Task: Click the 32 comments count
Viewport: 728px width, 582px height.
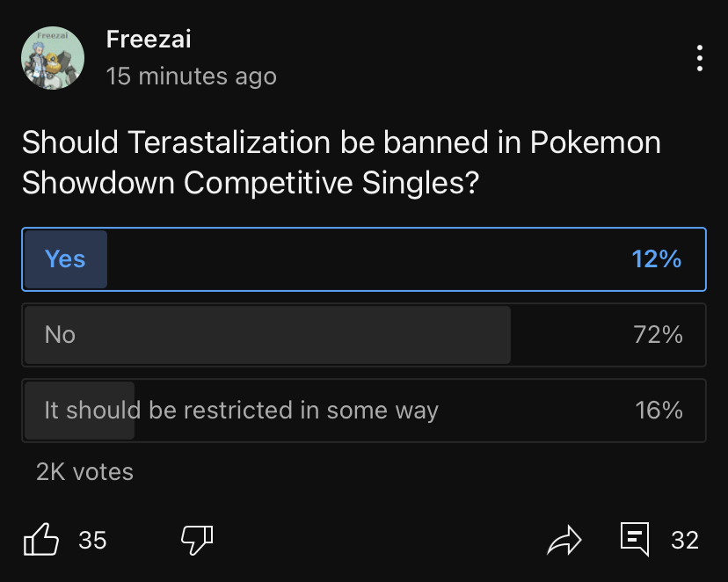Action: [x=684, y=540]
